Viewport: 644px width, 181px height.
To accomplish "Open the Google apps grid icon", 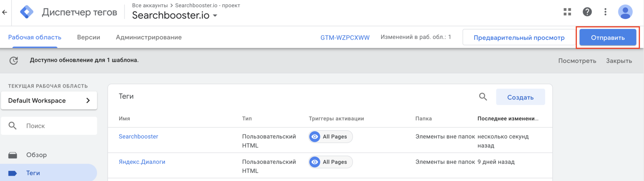I will point(567,12).
